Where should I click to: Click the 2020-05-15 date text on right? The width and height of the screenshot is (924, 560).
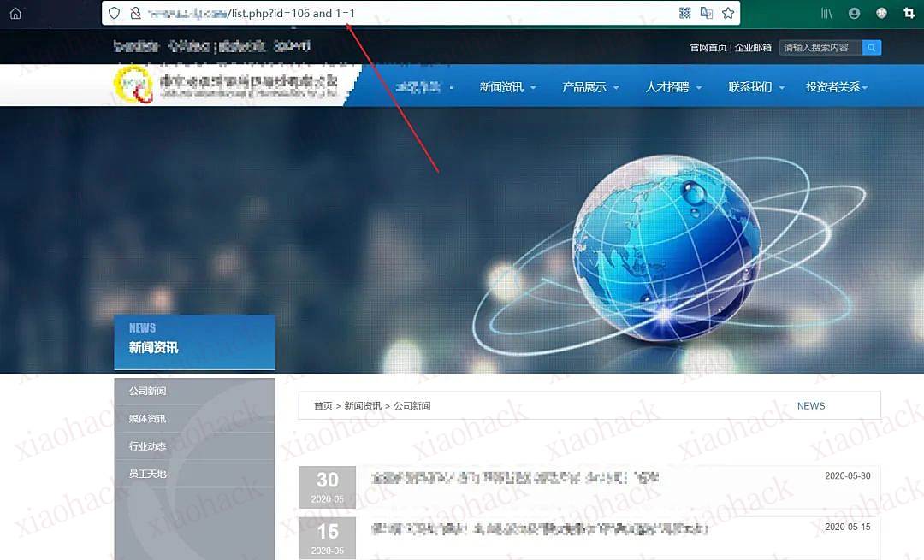[x=847, y=527]
